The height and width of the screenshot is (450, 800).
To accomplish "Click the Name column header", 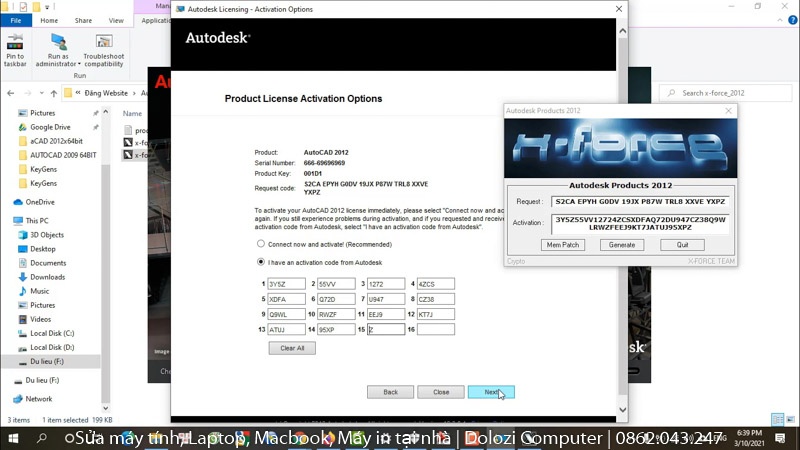I will (132, 113).
